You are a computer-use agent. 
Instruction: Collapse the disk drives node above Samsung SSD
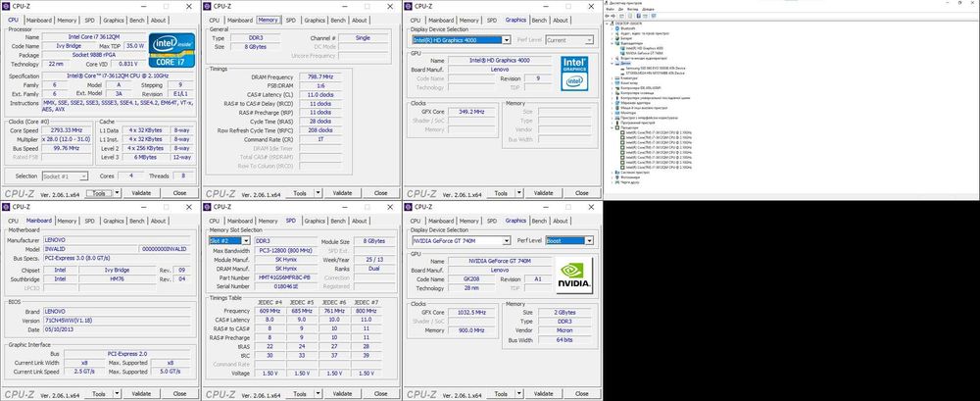pyautogui.click(x=612, y=63)
